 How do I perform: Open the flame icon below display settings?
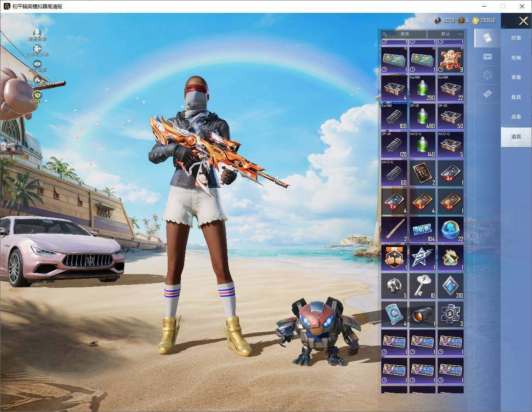pos(37,78)
